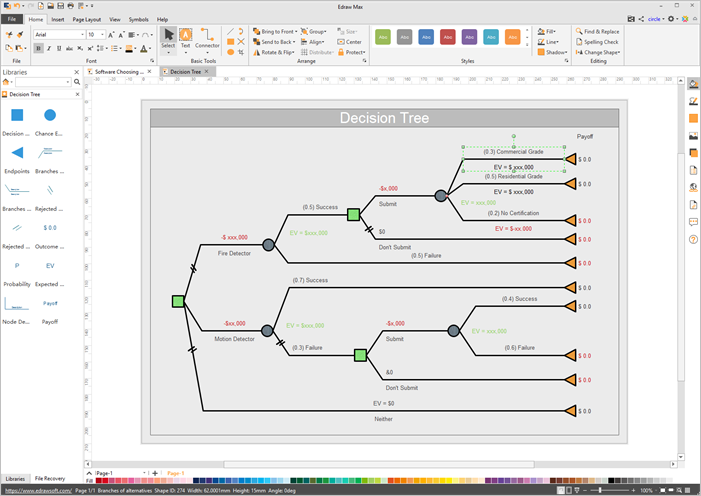The height and width of the screenshot is (496, 701).
Task: Click the www.edrawsoft.com link in status bar
Action: 28,490
